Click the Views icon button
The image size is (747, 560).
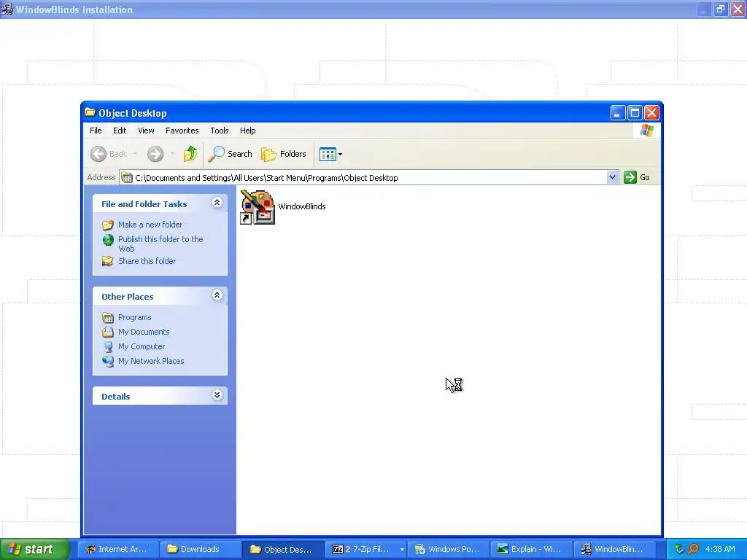[x=328, y=155]
